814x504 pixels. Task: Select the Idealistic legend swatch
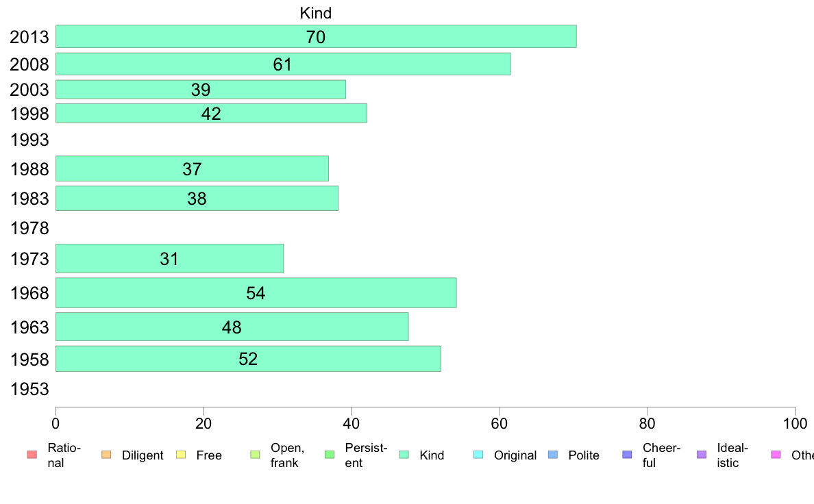point(702,455)
